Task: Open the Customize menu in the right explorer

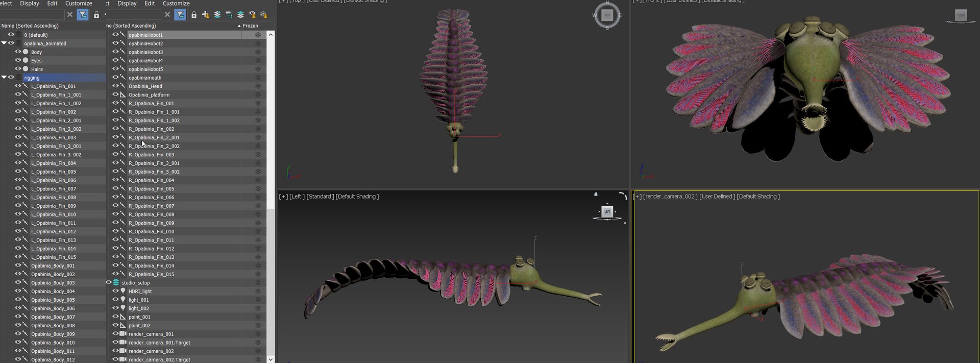Action: click(x=176, y=4)
